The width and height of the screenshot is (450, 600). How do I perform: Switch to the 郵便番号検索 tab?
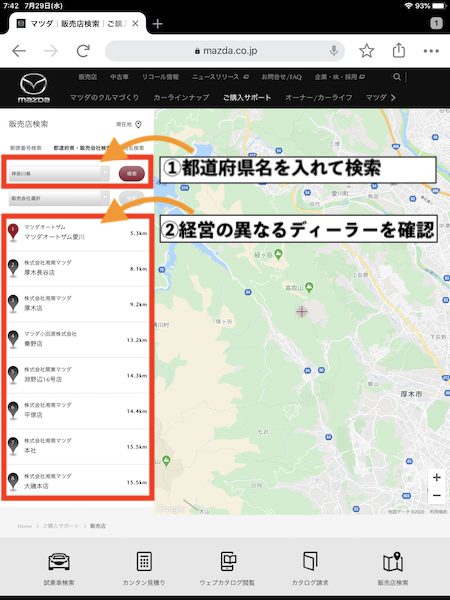pos(26,148)
